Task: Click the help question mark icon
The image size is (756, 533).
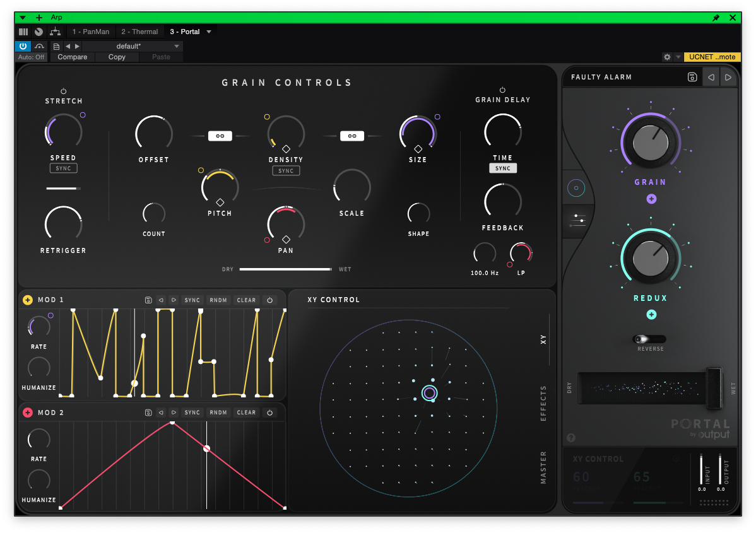Action: pos(571,438)
